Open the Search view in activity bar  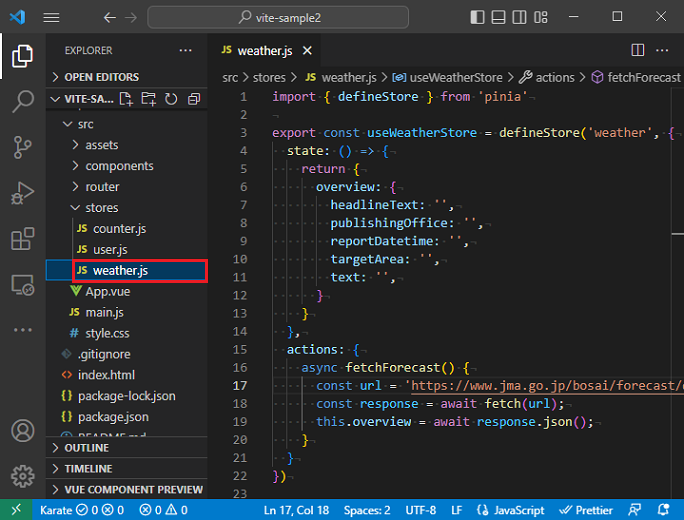[x=22, y=101]
